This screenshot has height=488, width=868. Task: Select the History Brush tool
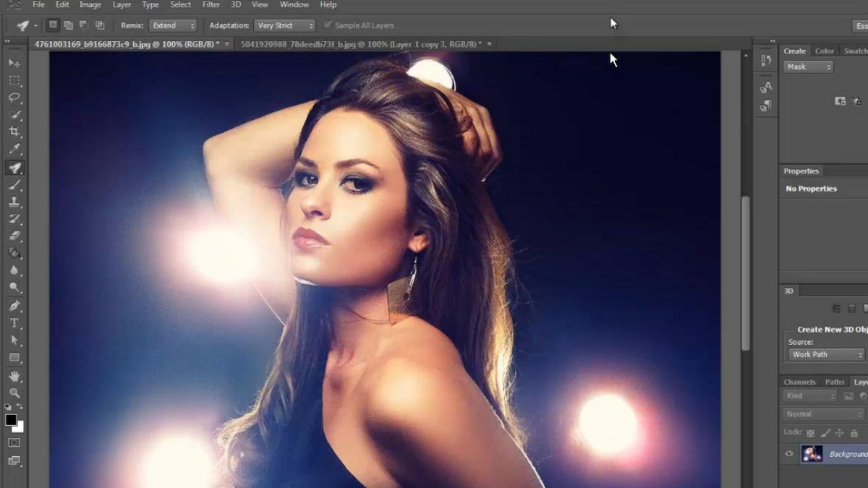click(14, 218)
